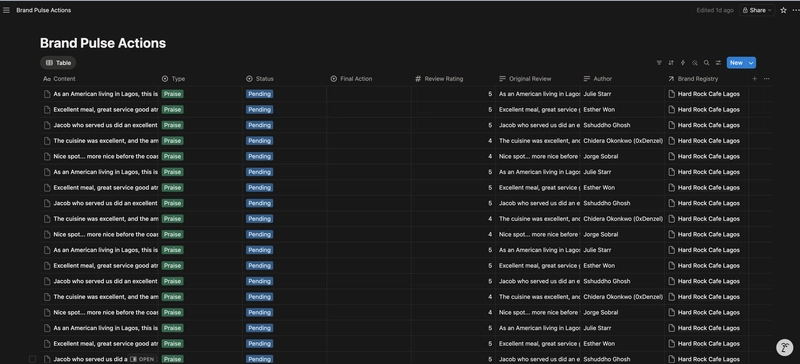Screen dimensions: 800x364
Task: Open the column header three-dot options
Action: (766, 79)
